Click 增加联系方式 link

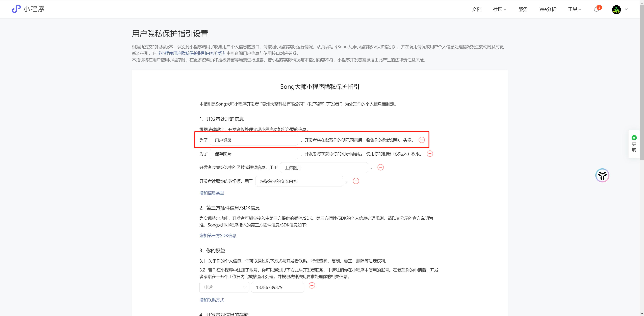pos(212,300)
